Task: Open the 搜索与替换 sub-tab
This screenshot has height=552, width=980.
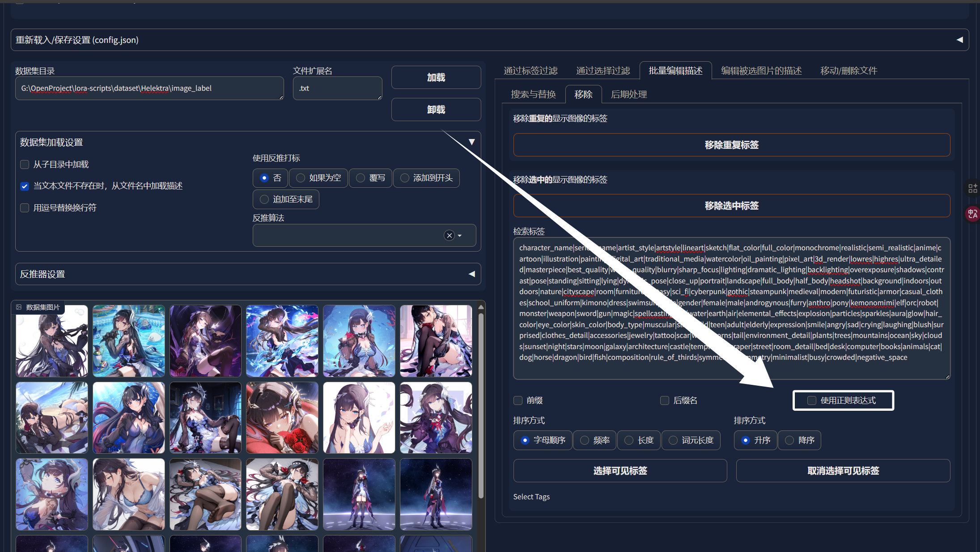Action: click(533, 94)
